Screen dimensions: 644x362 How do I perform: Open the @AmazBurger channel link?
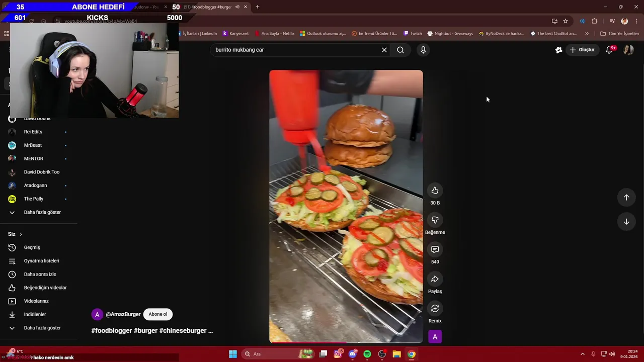click(x=123, y=314)
